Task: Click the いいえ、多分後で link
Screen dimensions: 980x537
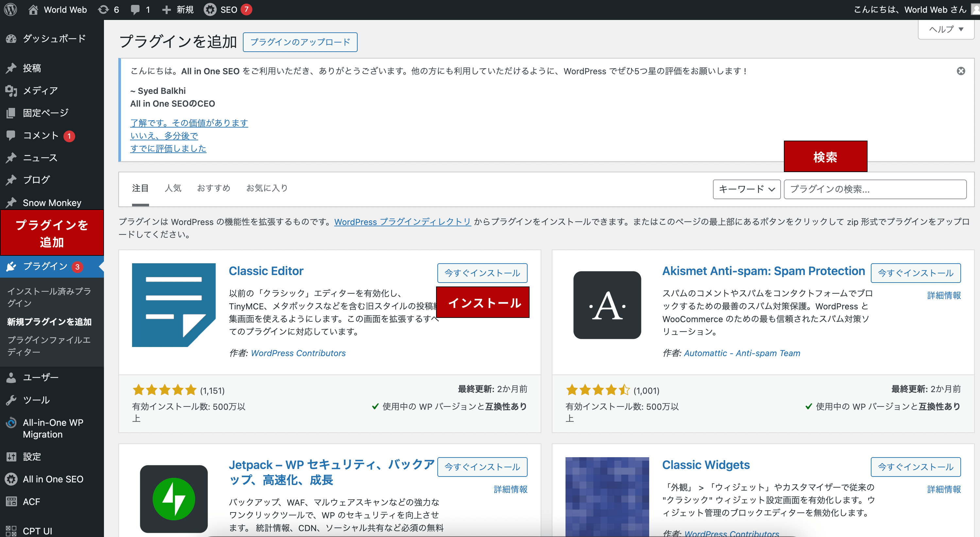Action: (x=164, y=135)
